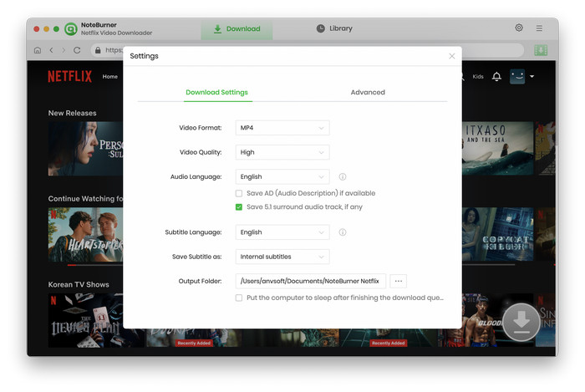Open Netflix notifications bell
The height and width of the screenshot is (392, 585).
click(x=496, y=76)
